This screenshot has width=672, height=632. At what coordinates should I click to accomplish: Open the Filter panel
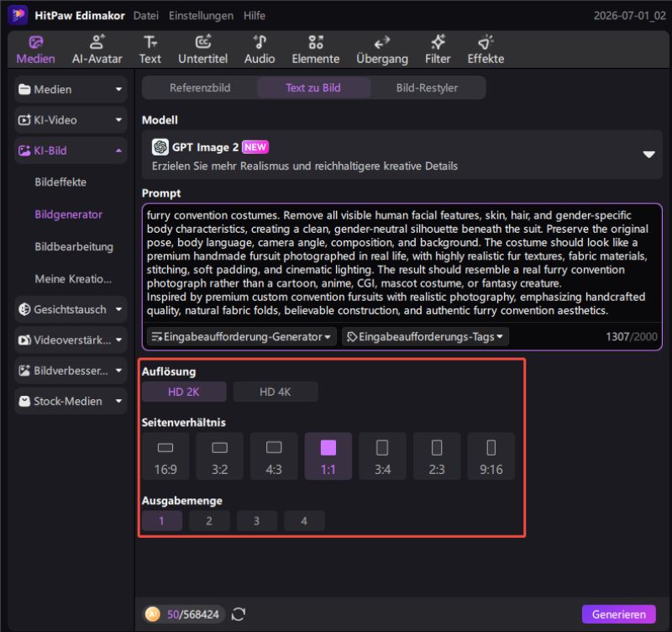pyautogui.click(x=438, y=50)
